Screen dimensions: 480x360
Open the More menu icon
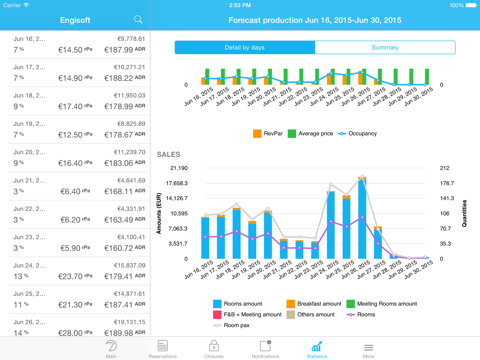click(x=368, y=348)
